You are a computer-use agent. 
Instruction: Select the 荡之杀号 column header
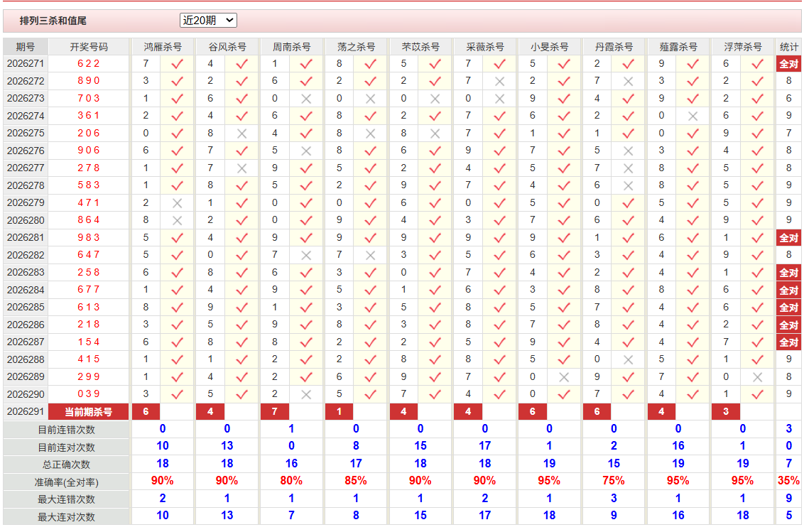(x=356, y=47)
